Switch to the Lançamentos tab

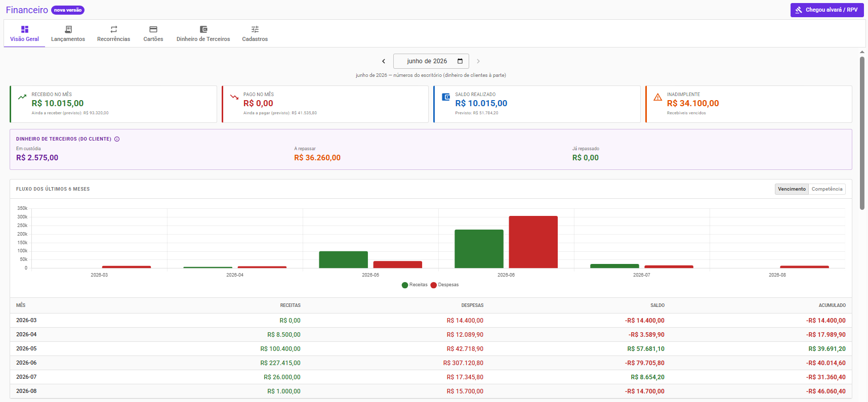(68, 34)
